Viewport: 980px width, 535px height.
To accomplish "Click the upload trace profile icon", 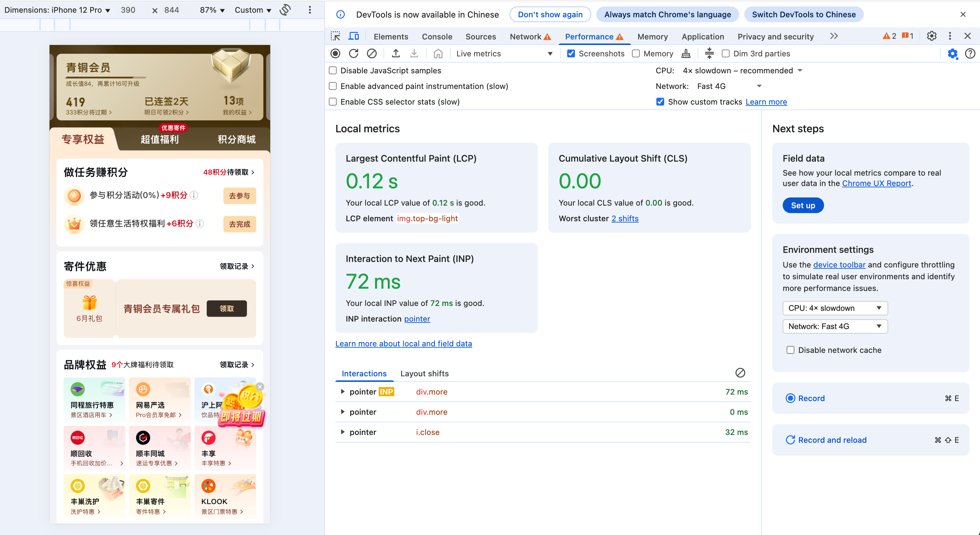I will [396, 54].
